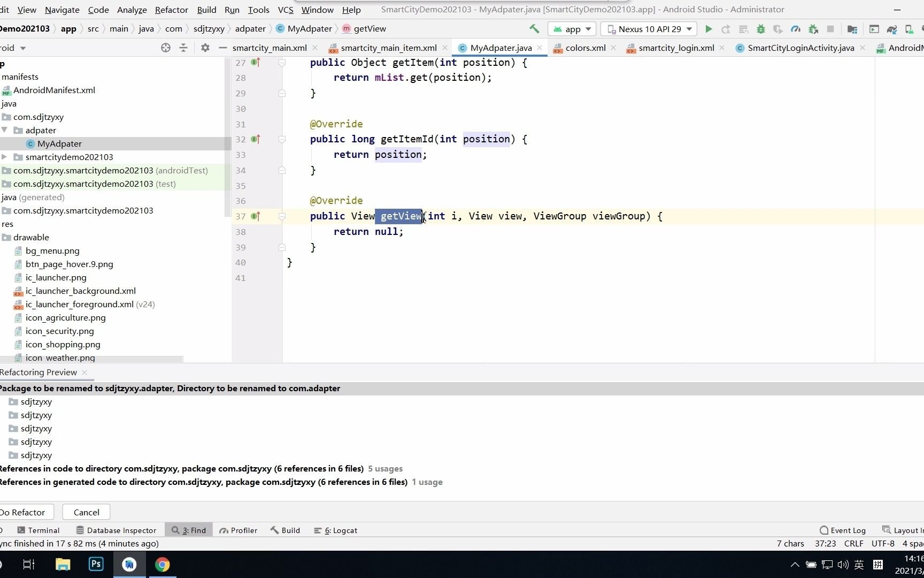Open Chrome from the taskbar
This screenshot has height=578, width=924.
(162, 564)
